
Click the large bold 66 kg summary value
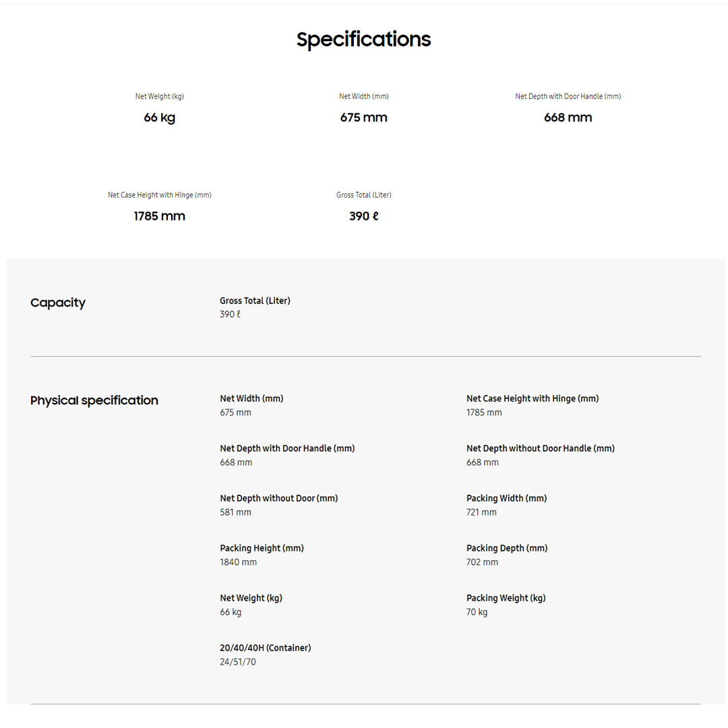[160, 117]
